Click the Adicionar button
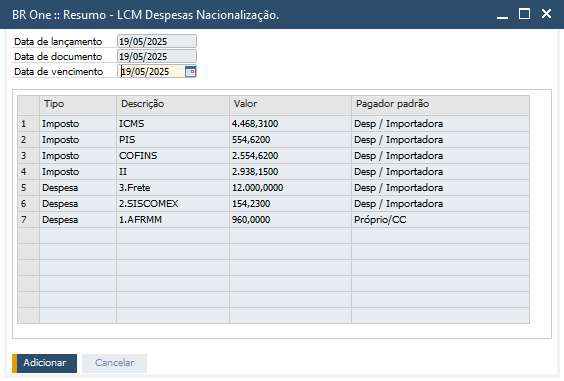Screen dimensions: 564x381 tap(45, 363)
